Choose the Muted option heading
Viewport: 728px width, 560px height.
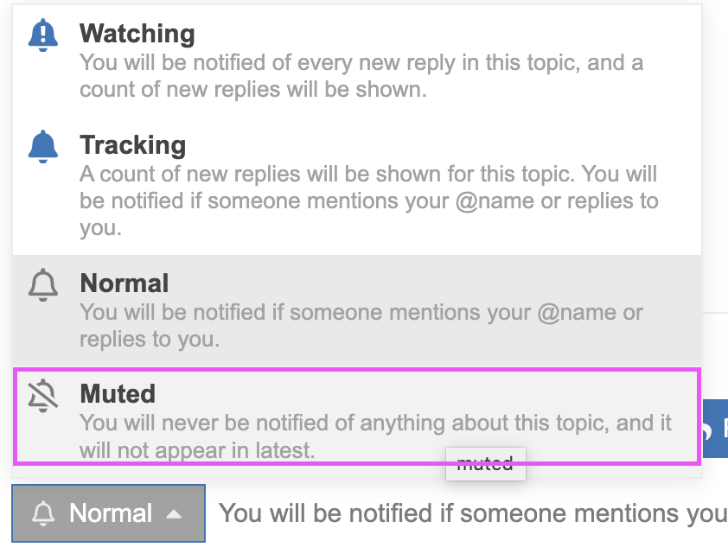(x=118, y=394)
